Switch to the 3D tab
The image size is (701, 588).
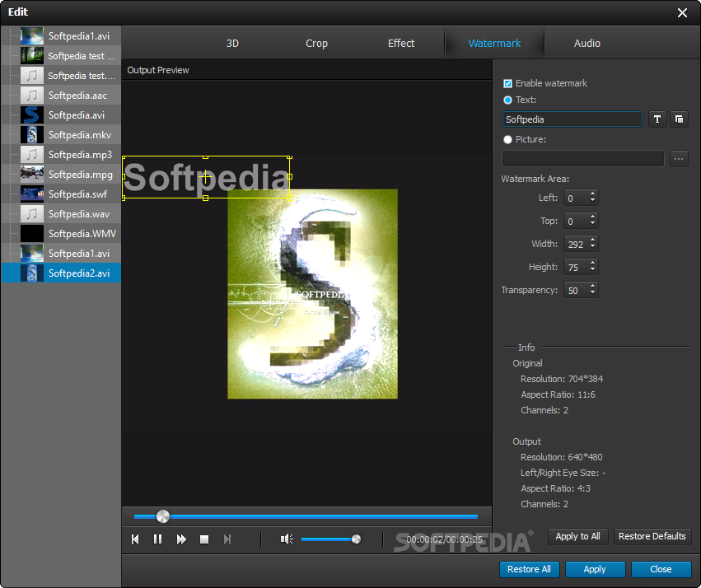232,44
